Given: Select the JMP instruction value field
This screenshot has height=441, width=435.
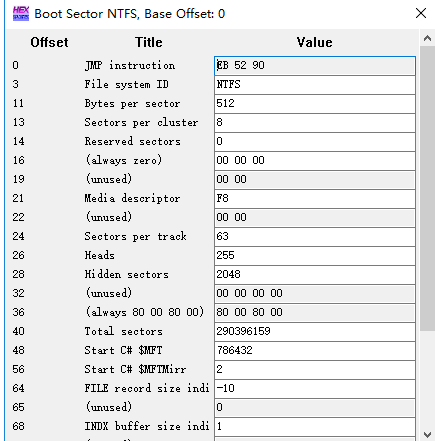Looking at the screenshot, I should click(x=315, y=65).
